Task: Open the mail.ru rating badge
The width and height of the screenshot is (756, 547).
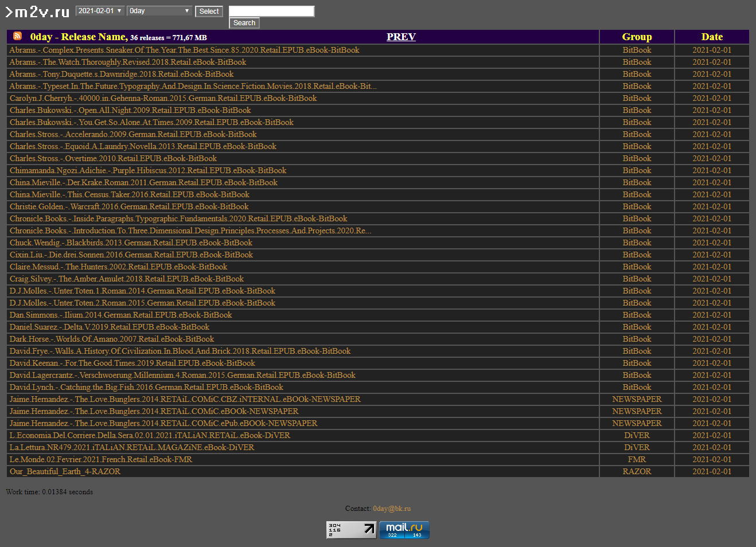Action: (404, 530)
